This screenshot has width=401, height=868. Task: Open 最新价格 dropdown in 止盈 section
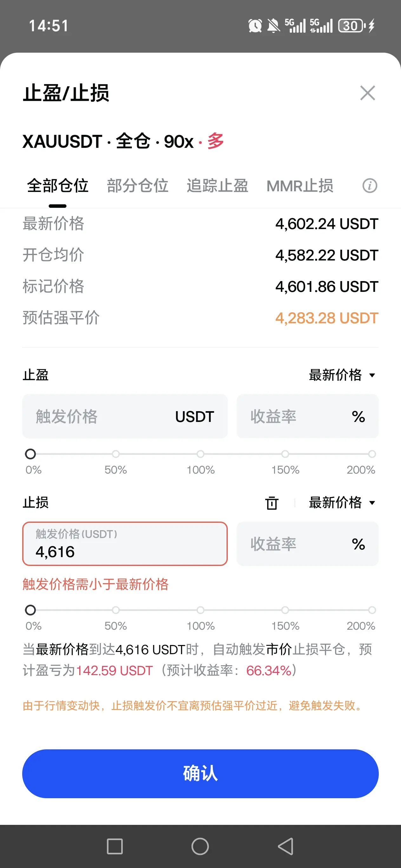pos(342,375)
